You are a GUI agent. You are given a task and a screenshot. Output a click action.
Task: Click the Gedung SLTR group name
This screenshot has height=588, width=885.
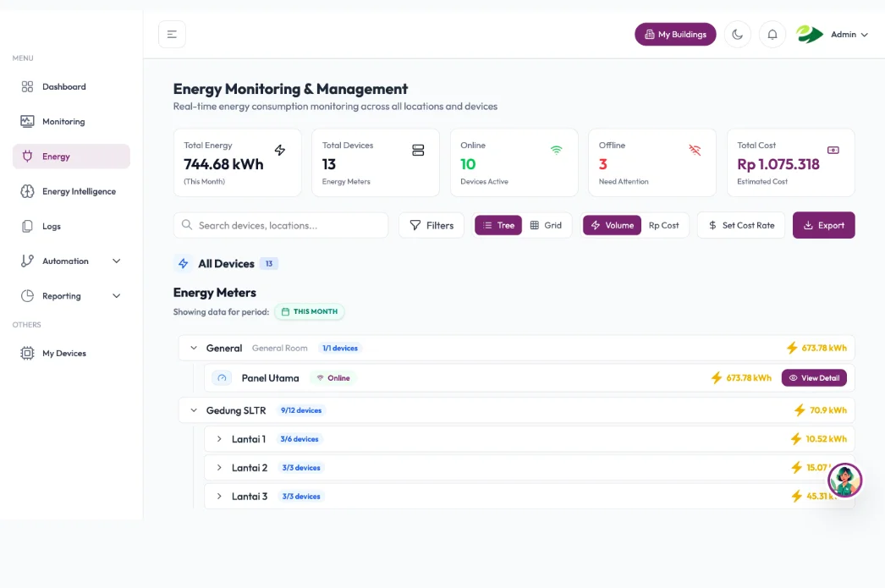(236, 410)
